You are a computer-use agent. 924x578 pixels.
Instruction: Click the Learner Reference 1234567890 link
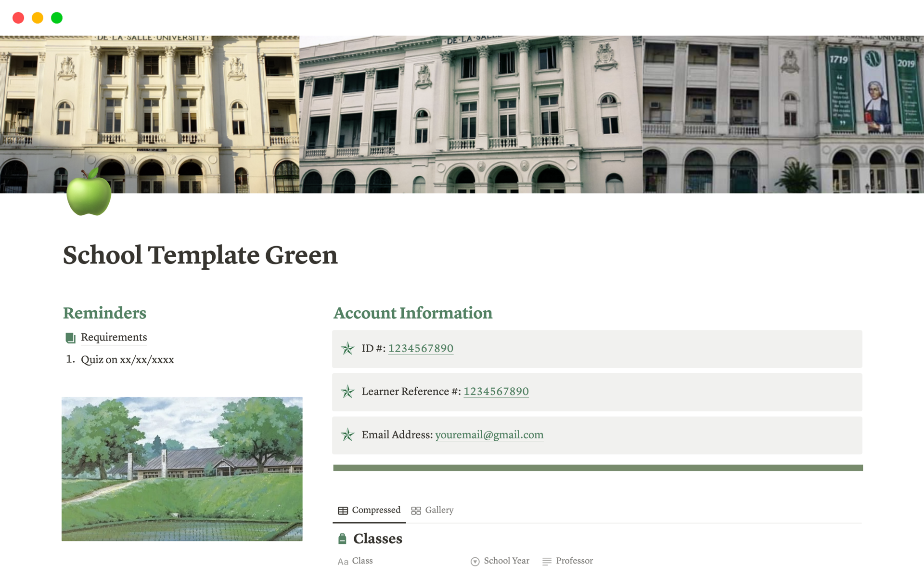[496, 391]
